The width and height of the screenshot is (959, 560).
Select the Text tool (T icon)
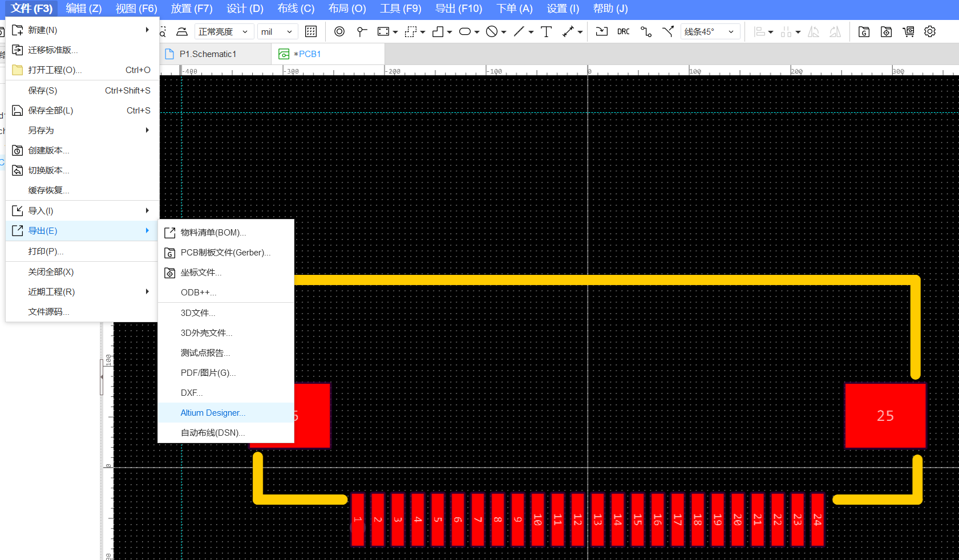(x=546, y=32)
